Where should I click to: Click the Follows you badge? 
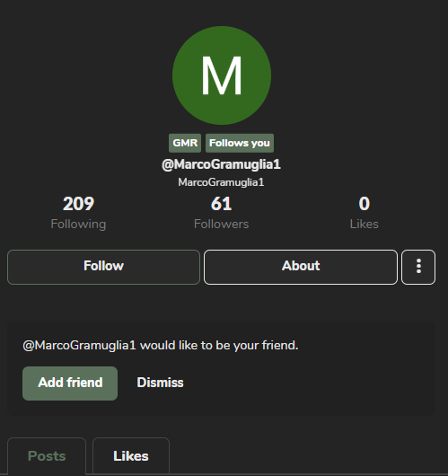[240, 143]
